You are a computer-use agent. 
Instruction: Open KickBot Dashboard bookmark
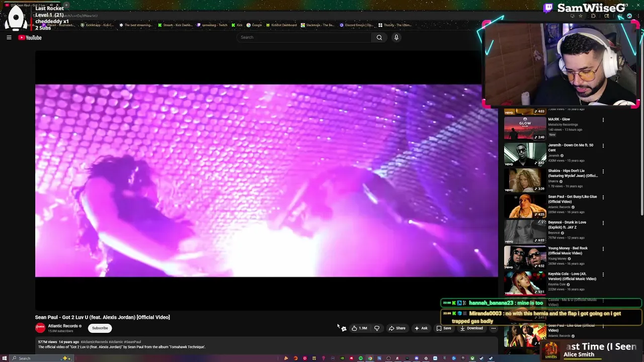click(x=282, y=25)
